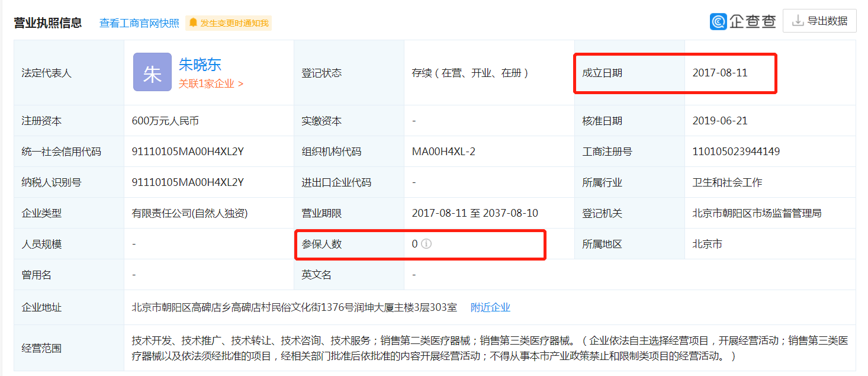
Task: Open the 附近企业 link
Action: 490,307
